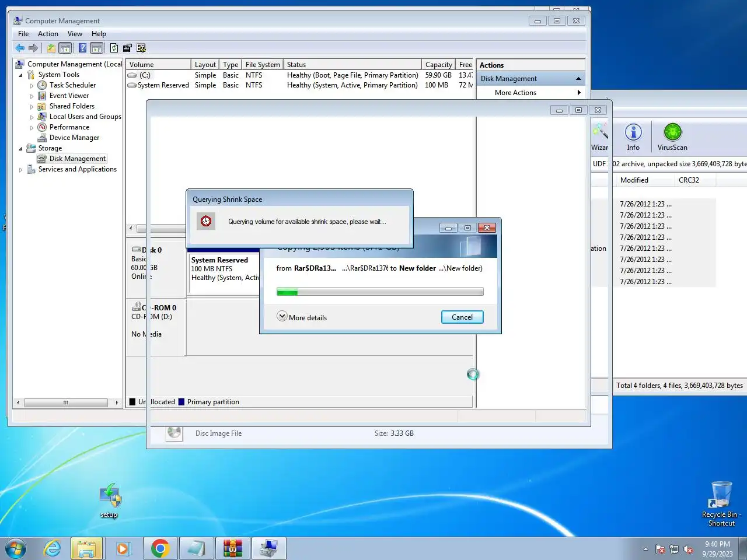Screen dimensions: 747x560
Task: Open the Help menu
Action: (x=99, y=34)
